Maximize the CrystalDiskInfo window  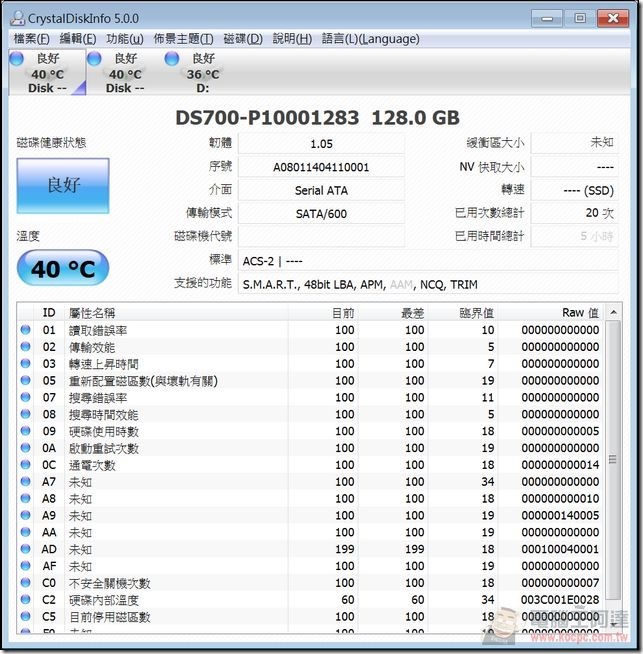click(x=580, y=18)
